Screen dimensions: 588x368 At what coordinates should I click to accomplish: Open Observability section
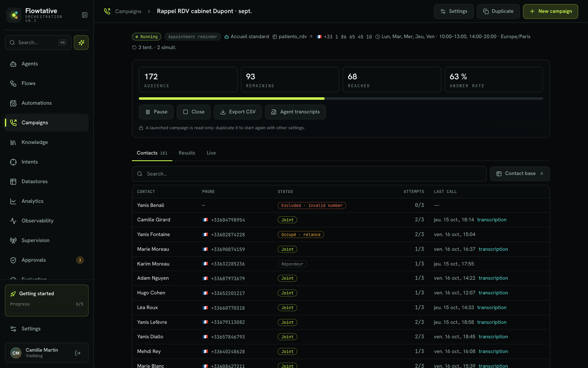(x=47, y=221)
